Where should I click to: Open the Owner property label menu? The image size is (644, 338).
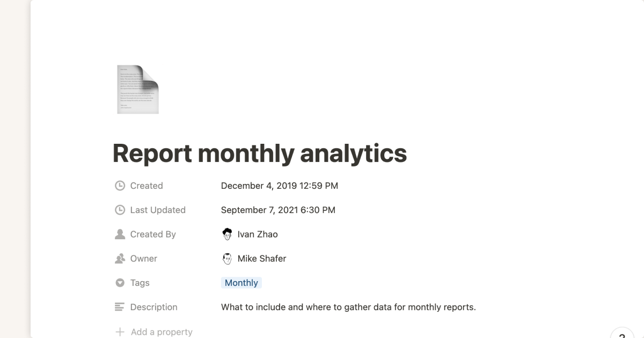click(x=143, y=259)
